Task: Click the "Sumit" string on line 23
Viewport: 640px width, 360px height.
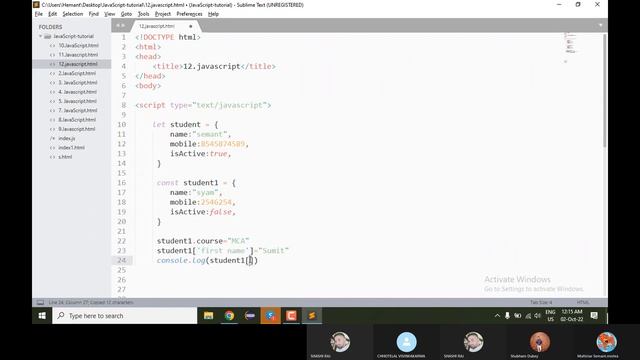Action: 273,251
